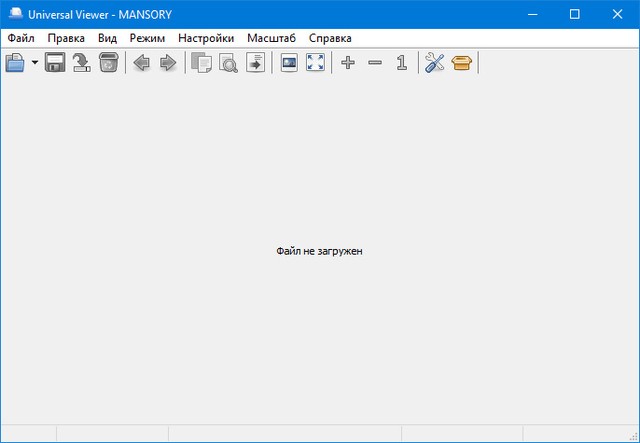The width and height of the screenshot is (640, 443).
Task: Click the Go to toolbar icon
Action: pyautogui.click(x=255, y=63)
